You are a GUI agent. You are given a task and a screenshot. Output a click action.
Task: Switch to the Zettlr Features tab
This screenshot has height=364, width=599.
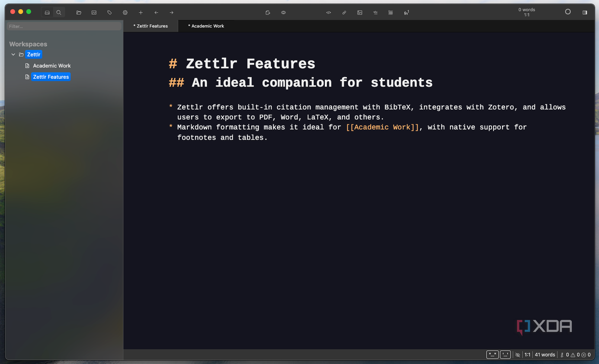tap(151, 26)
